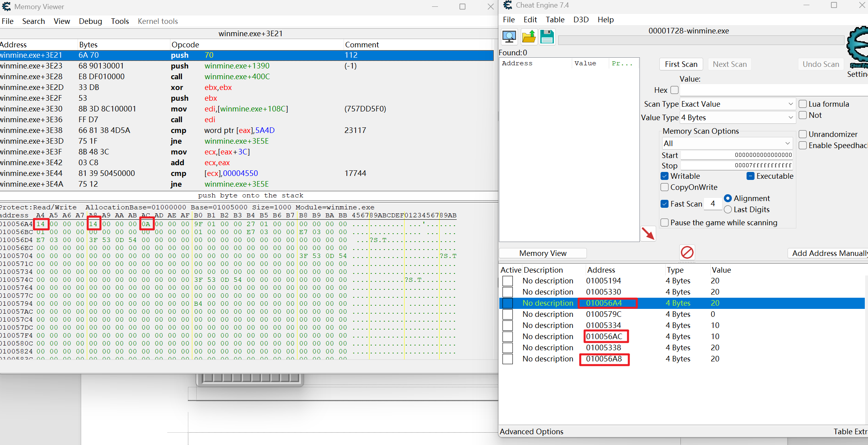868x445 pixels.
Task: Click the red arrow add-to-list icon
Action: pos(648,234)
